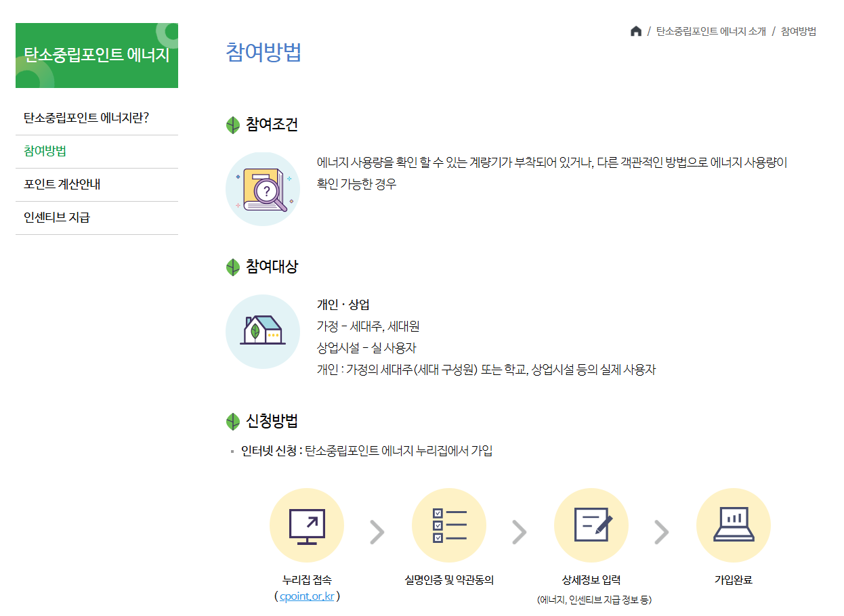Click the laptop icon for 가입완료
The height and width of the screenshot is (616, 844).
click(734, 525)
